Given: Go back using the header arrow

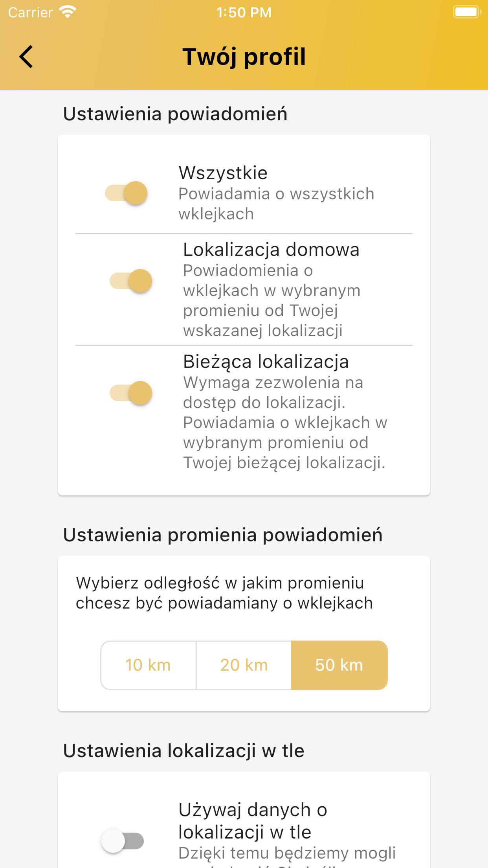Looking at the screenshot, I should (26, 57).
